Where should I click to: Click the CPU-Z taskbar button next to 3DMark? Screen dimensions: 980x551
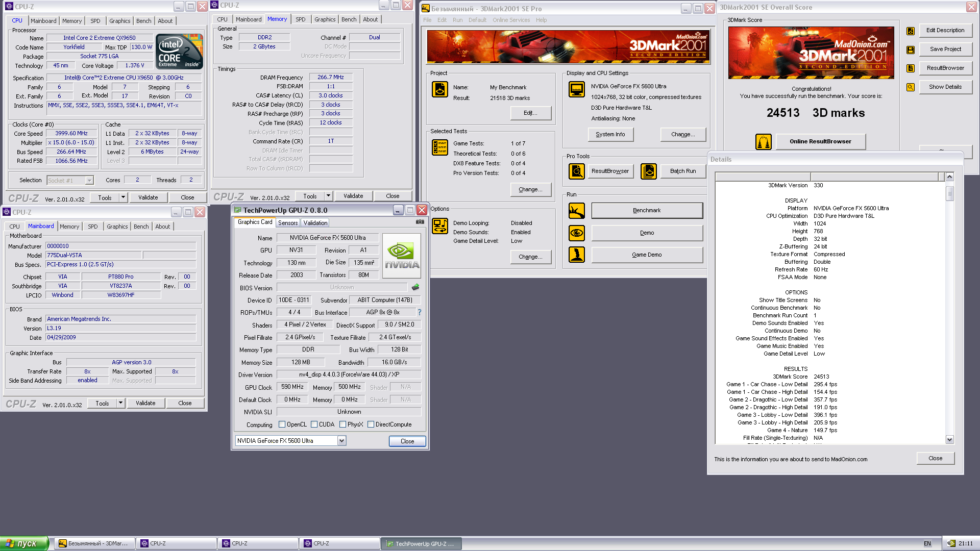pyautogui.click(x=177, y=544)
